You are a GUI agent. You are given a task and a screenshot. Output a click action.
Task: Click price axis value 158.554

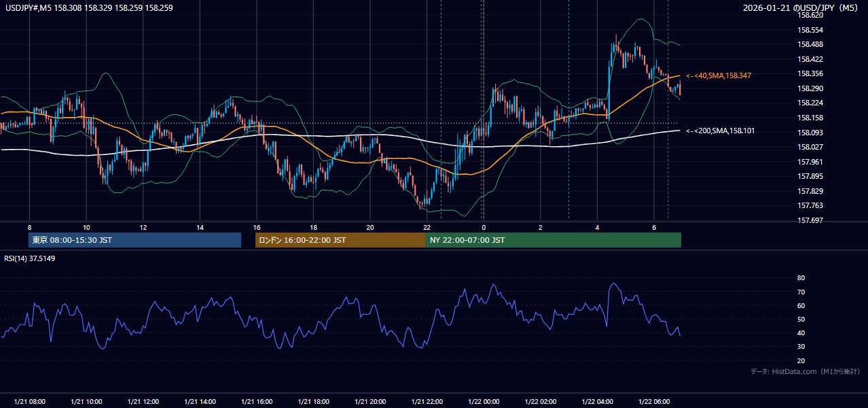tap(810, 30)
